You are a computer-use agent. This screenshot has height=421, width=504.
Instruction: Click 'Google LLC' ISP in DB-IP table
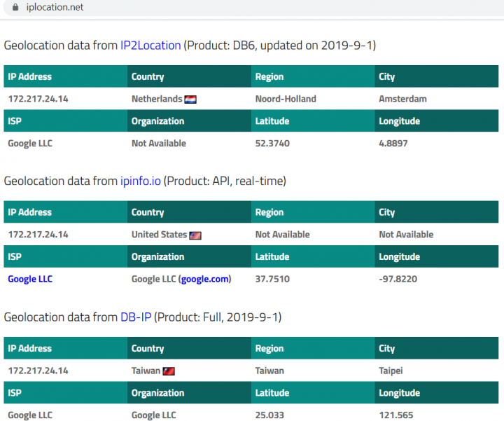coord(30,415)
